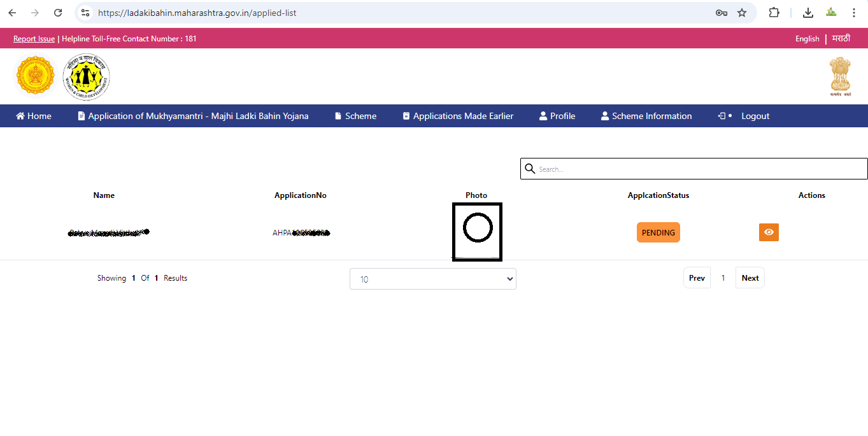The image size is (868, 436).
Task: Switch language to मराठी
Action: [841, 39]
